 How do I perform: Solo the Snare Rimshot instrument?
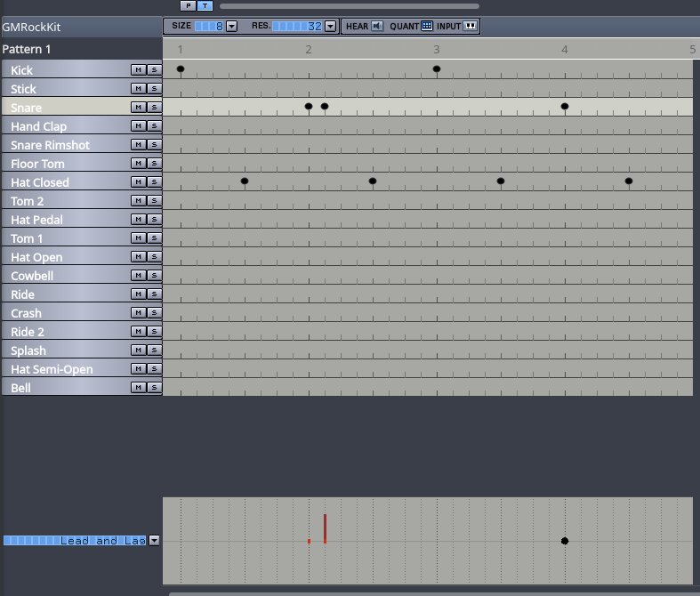click(154, 145)
